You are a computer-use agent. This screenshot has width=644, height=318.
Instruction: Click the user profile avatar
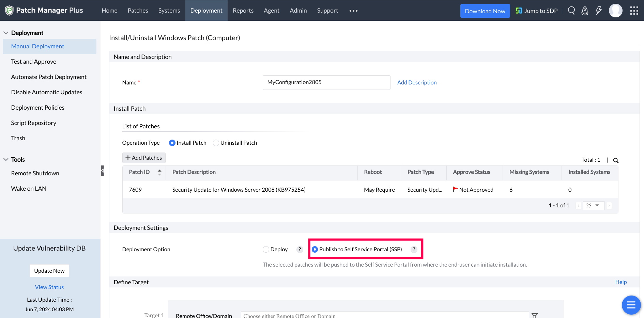pos(616,11)
